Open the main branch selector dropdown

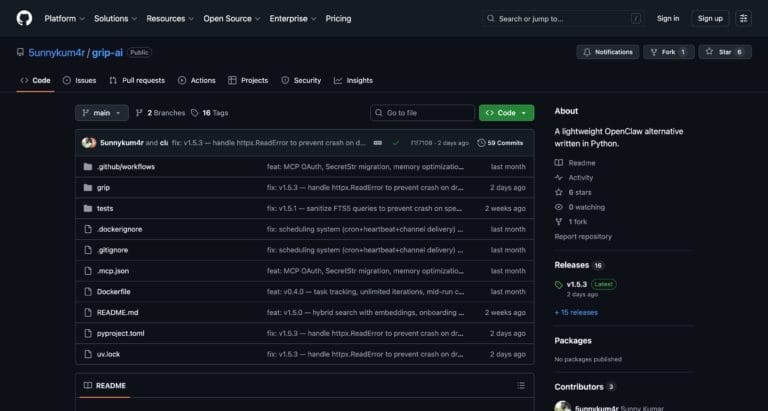tap(102, 113)
